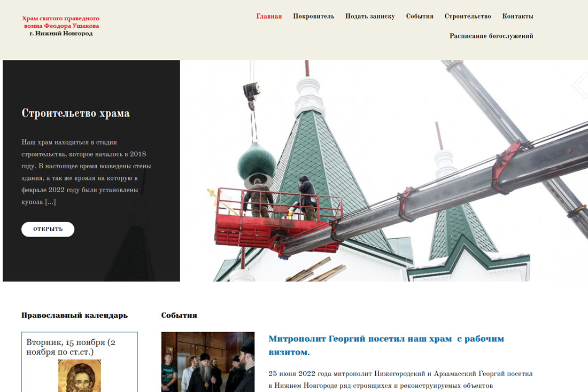Open the Строительство храма slide title

[76, 113]
